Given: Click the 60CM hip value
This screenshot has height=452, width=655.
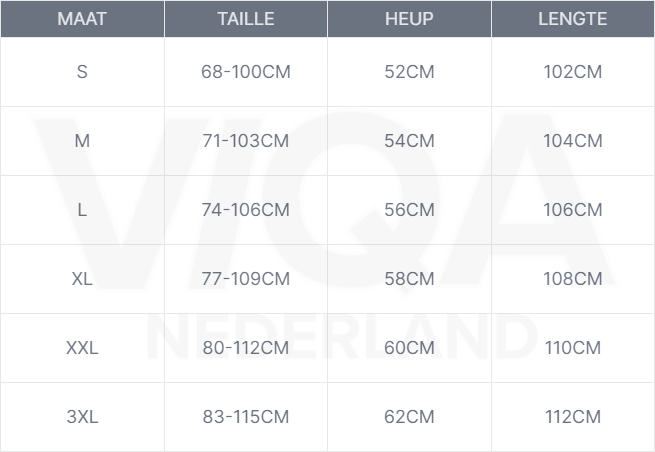Looking at the screenshot, I should pos(409,348).
